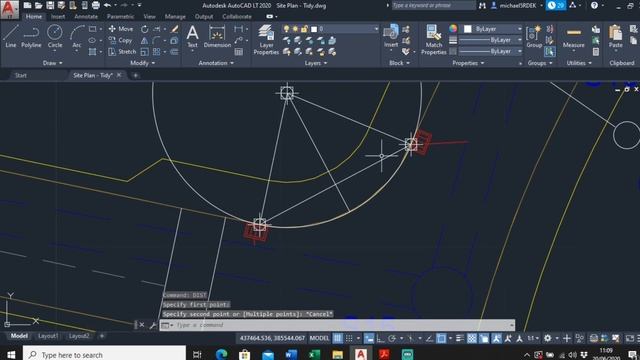Toggle drawing grid display in status bar

(338, 338)
